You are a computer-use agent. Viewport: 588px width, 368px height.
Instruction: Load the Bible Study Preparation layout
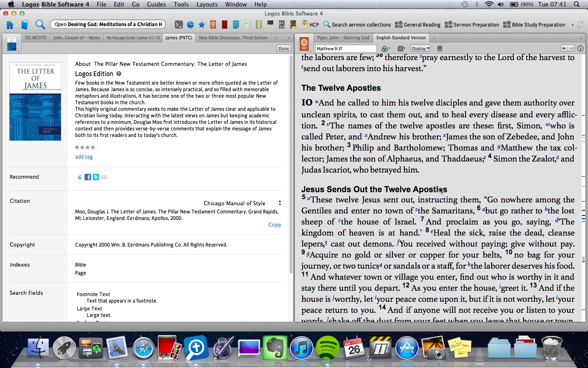[534, 25]
